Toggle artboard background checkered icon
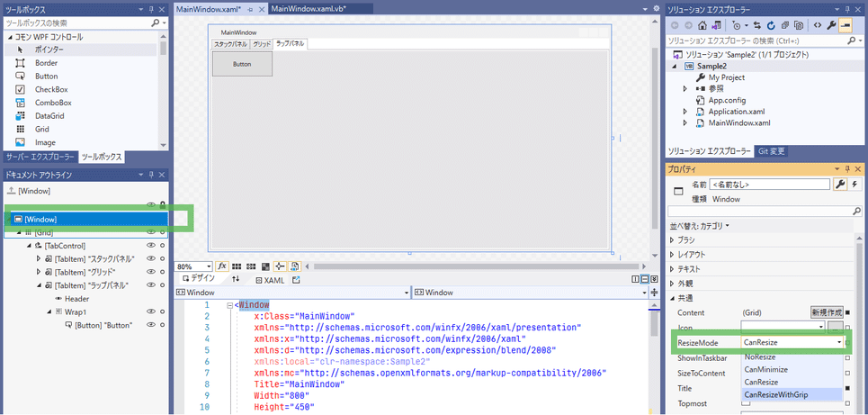Image resolution: width=868 pixels, height=415 pixels. click(x=265, y=266)
